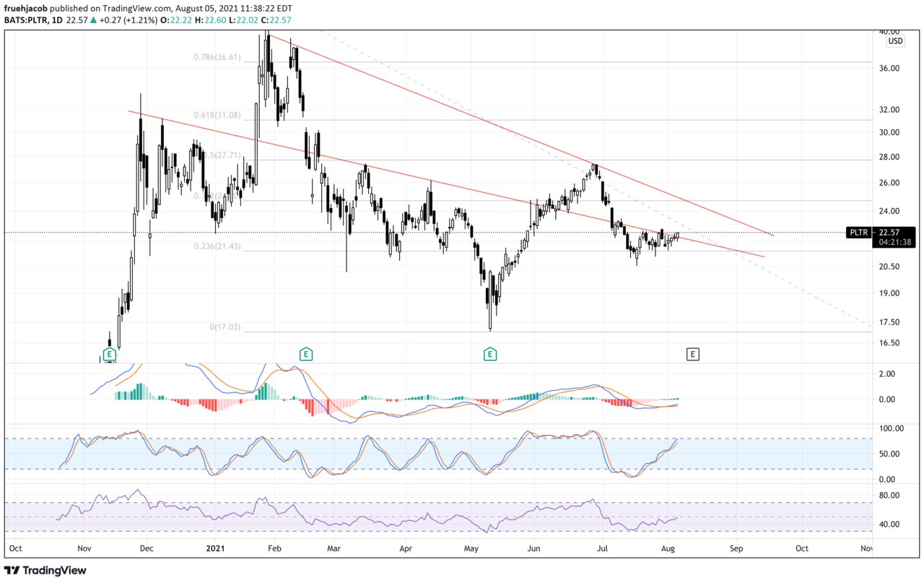The image size is (924, 583).
Task: Click the 28.00 price axis value
Action: click(x=889, y=157)
